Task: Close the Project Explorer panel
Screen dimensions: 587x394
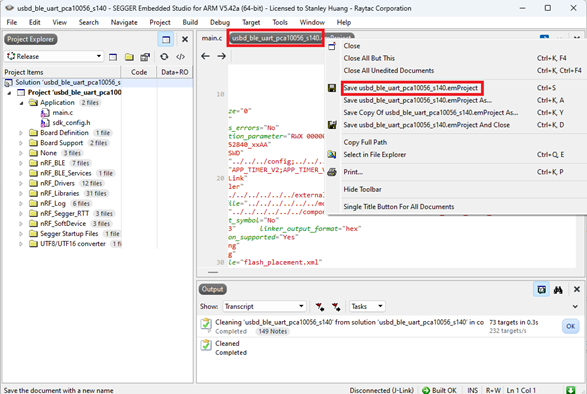Action: [185, 39]
